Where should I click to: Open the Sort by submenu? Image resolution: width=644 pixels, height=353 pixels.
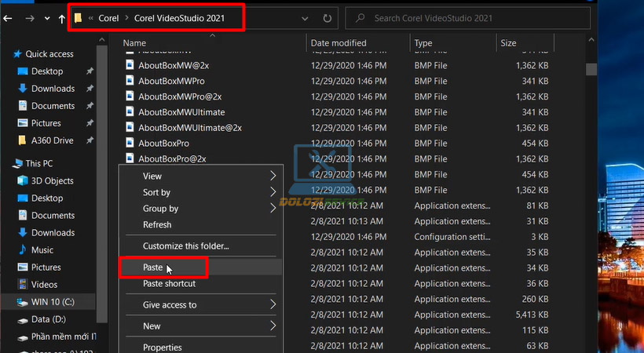coord(156,192)
